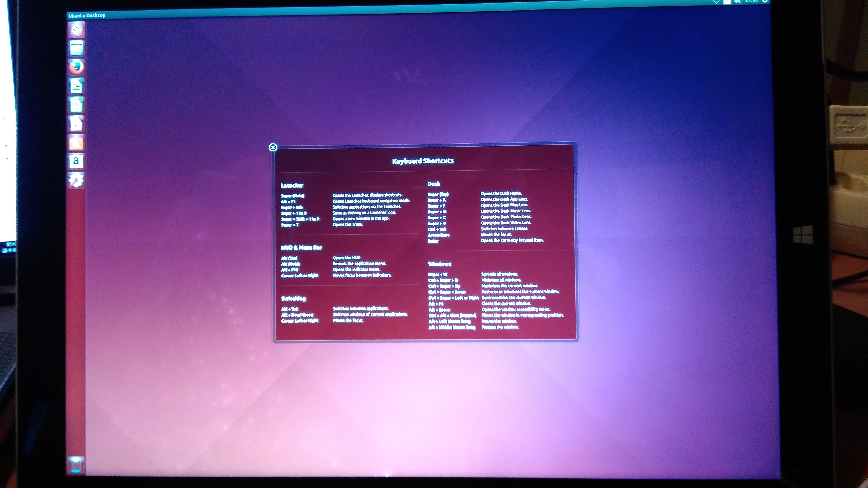
Task: Open the session gear menu in top panel
Action: pyautogui.click(x=765, y=1)
